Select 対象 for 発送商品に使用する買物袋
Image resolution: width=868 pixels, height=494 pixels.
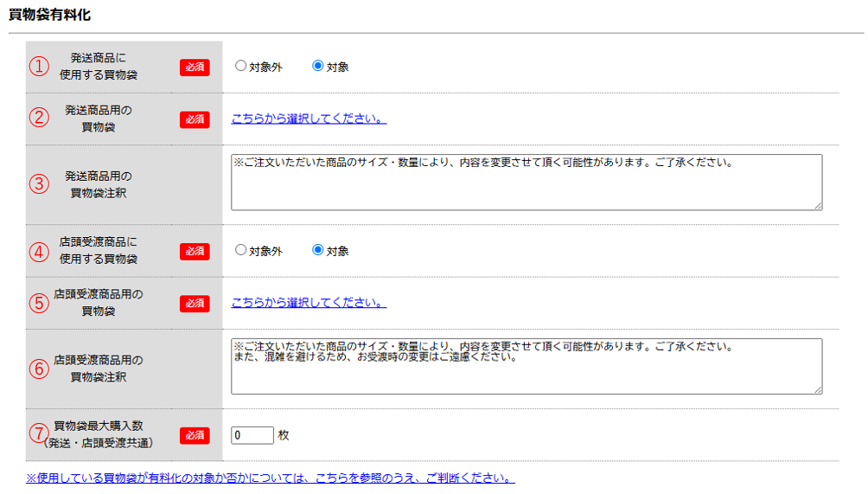click(x=317, y=66)
